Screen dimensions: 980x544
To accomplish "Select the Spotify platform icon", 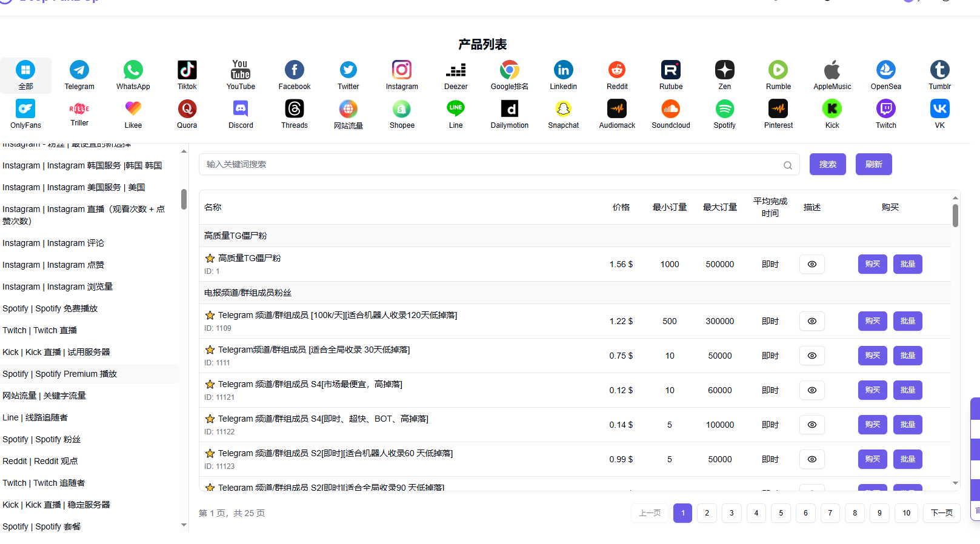I will (x=725, y=108).
